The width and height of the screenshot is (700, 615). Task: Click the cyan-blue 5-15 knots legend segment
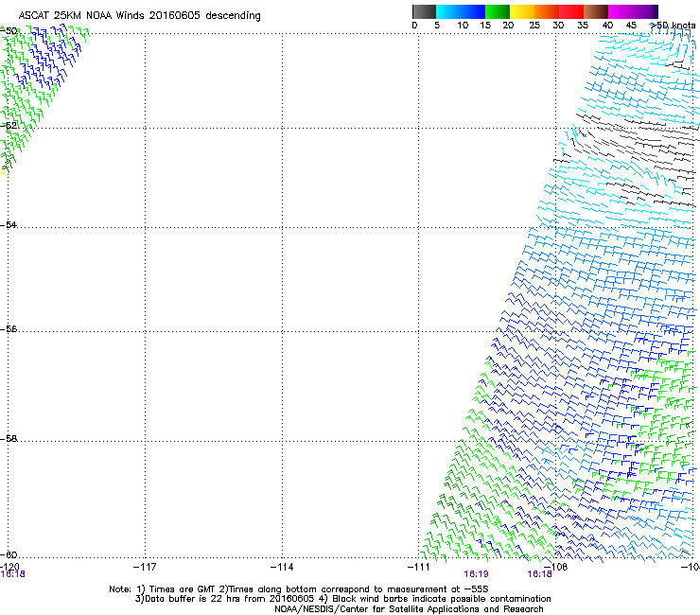(x=461, y=11)
